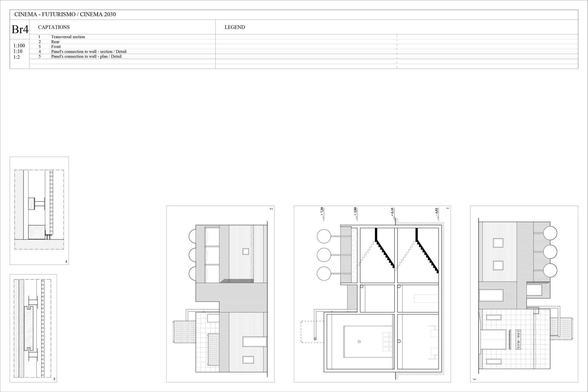Select the rear elevation drawing 2
This screenshot has width=588, height=392.
220,294
